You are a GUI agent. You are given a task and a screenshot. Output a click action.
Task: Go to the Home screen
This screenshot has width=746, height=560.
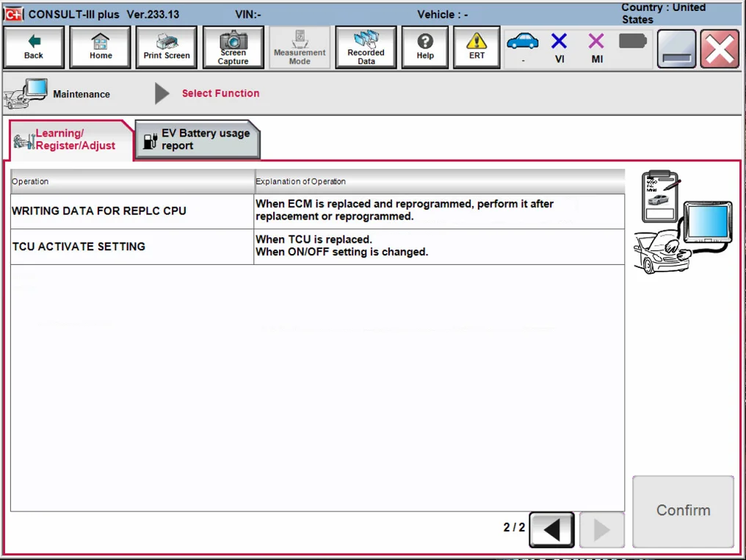point(101,48)
